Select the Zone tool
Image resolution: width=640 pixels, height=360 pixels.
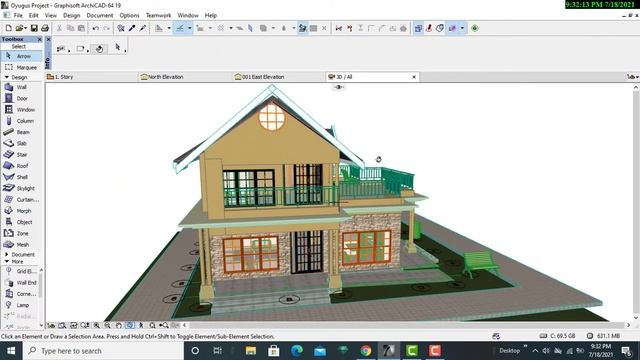[x=22, y=233]
